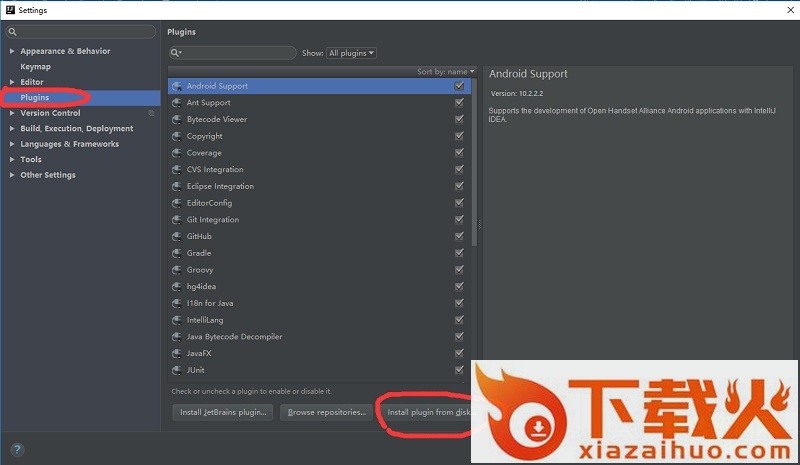Image resolution: width=800 pixels, height=465 pixels.
Task: Select the JUnit plugin row
Action: point(319,370)
